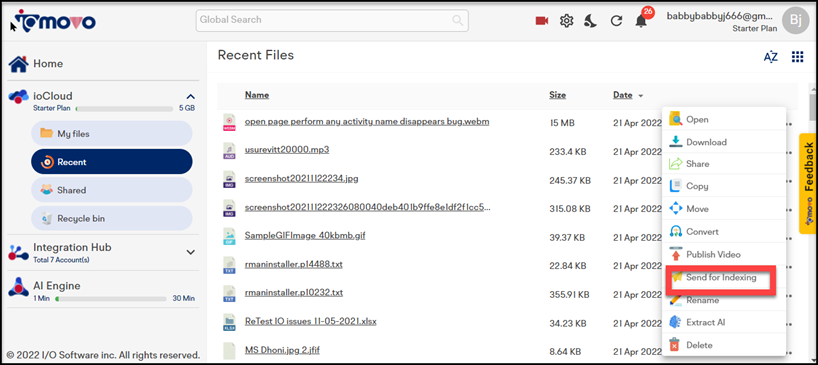Switch to grid view icon
The image size is (818, 365).
pyautogui.click(x=797, y=57)
